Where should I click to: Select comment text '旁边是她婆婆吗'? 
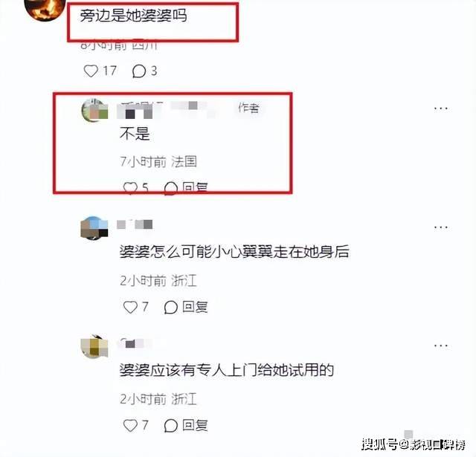tap(134, 16)
